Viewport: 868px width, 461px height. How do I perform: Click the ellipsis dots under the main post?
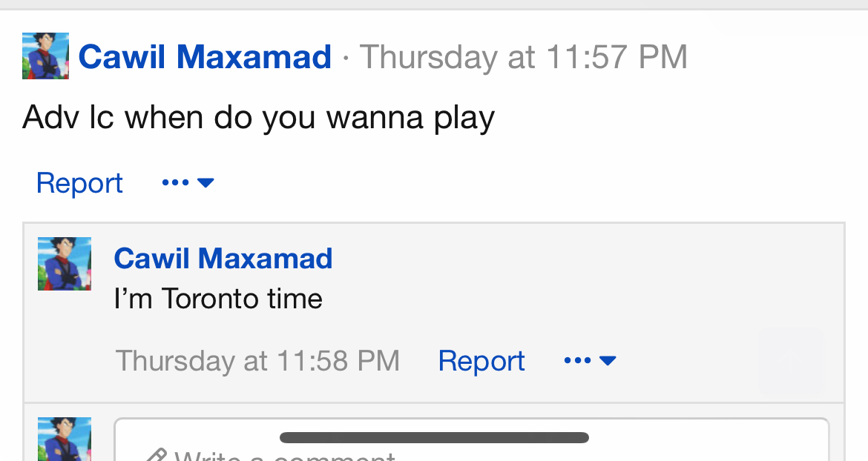pyautogui.click(x=175, y=182)
